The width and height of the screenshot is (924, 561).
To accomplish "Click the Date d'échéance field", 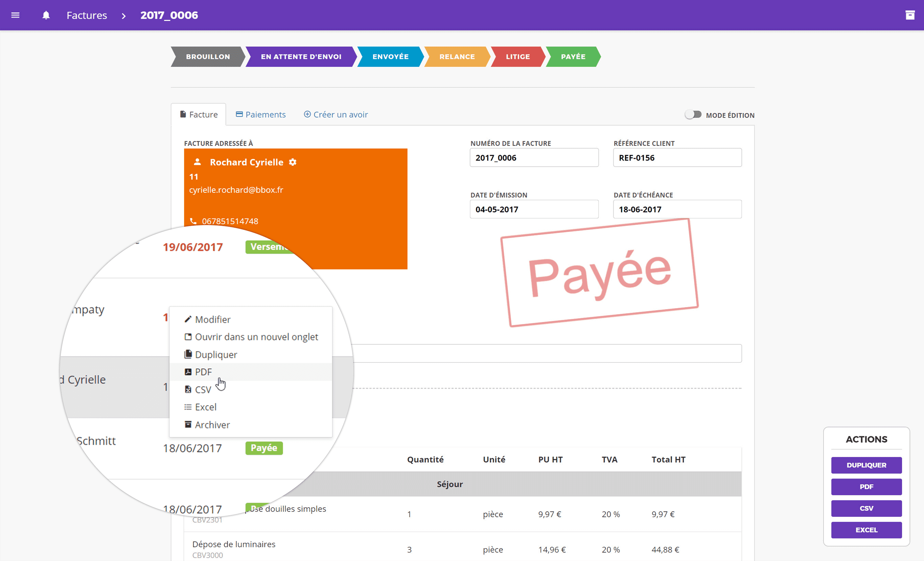I will pyautogui.click(x=677, y=209).
